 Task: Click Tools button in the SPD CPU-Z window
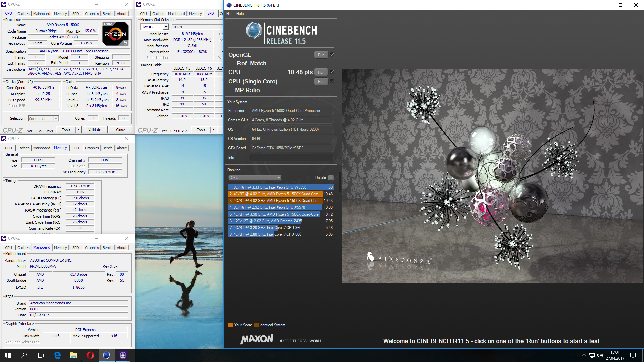tap(201, 130)
